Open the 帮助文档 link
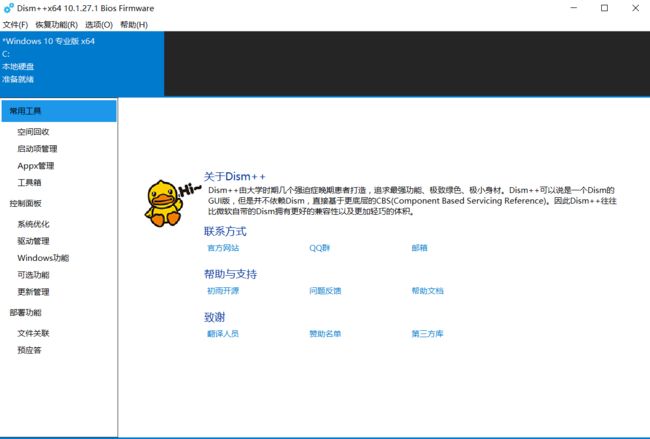This screenshot has width=650, height=439. point(427,291)
